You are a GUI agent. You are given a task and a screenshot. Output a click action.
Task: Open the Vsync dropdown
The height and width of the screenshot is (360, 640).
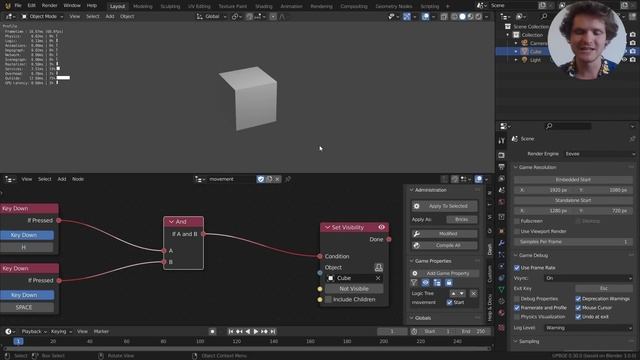click(x=589, y=278)
